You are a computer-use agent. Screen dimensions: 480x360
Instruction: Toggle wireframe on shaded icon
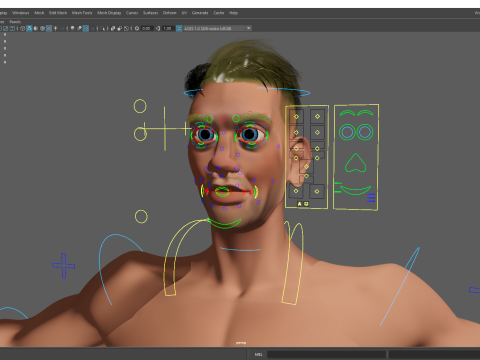[42, 28]
